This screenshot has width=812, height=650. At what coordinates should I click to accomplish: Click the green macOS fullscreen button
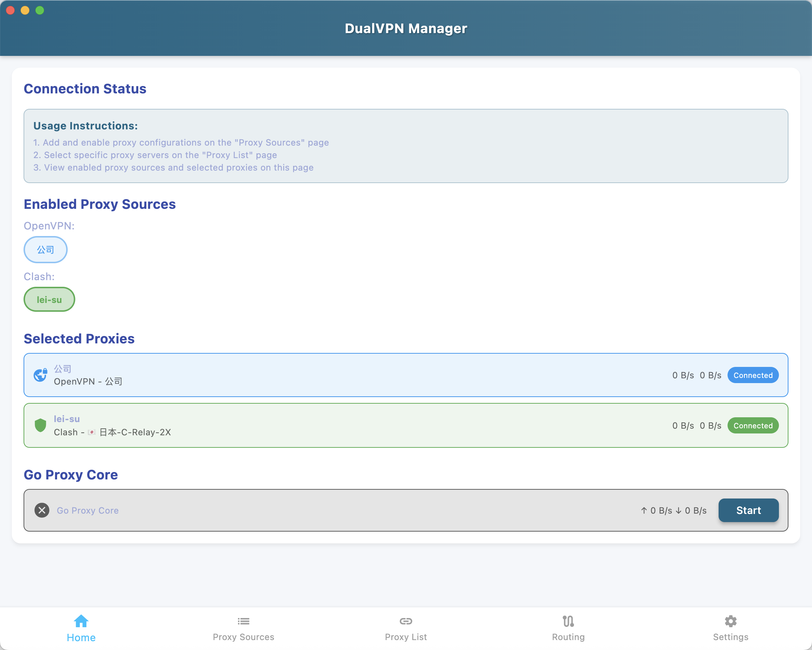click(x=40, y=10)
